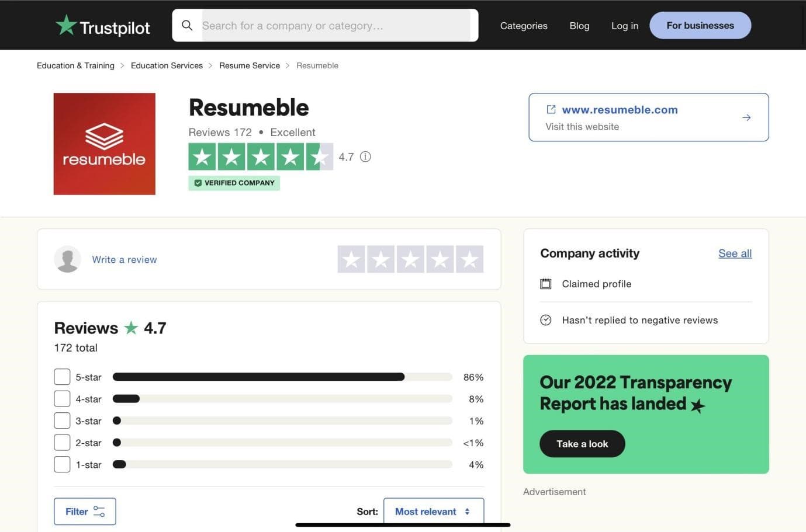Image resolution: width=806 pixels, height=532 pixels.
Task: Click the "86%" percentage value
Action: [x=473, y=377]
